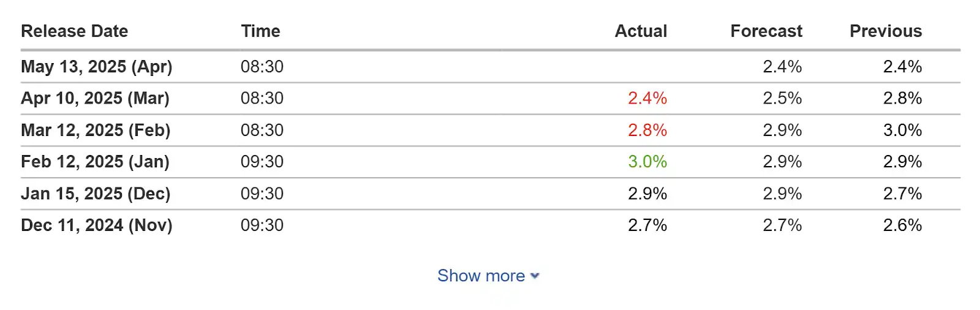Click the Previous column header
The width and height of the screenshot is (980, 310).
click(885, 31)
